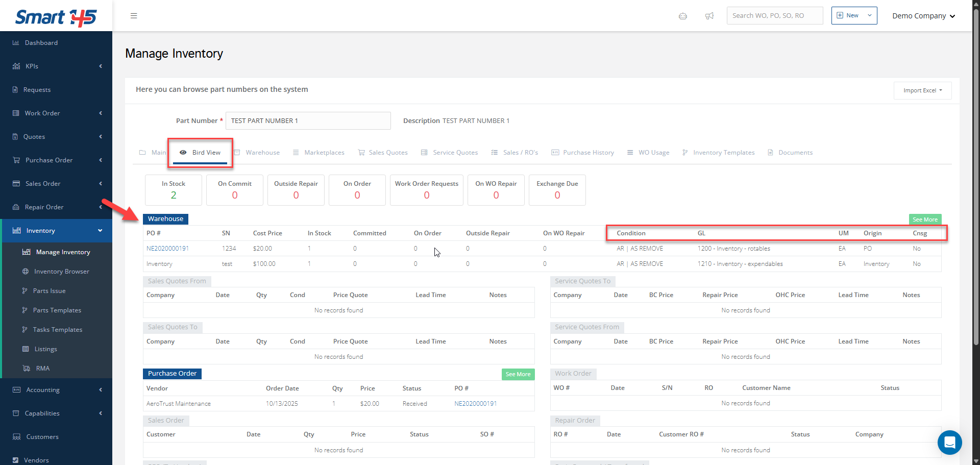Click the Vendors sidebar icon
980x465 pixels.
[x=16, y=460]
